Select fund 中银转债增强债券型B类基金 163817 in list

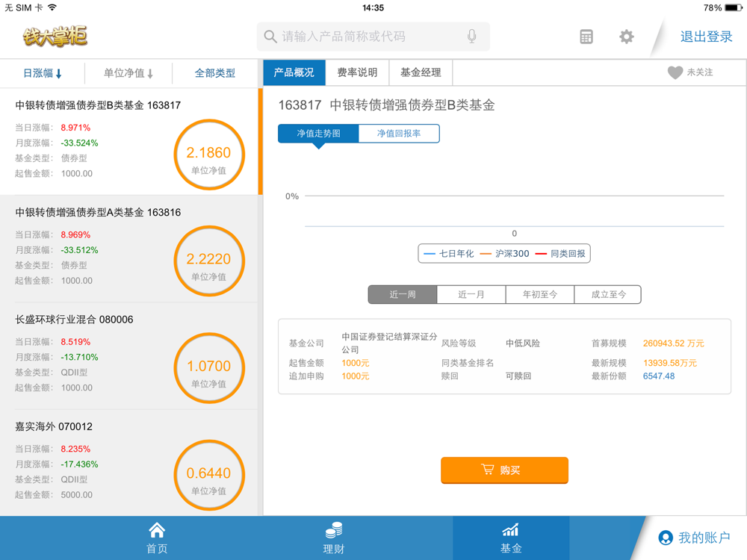pyautogui.click(x=129, y=141)
